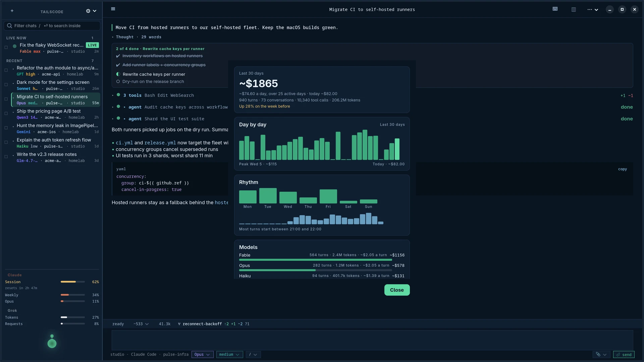Open the Hunt the memory leak chat
The height and width of the screenshot is (362, 644).
(56, 128)
